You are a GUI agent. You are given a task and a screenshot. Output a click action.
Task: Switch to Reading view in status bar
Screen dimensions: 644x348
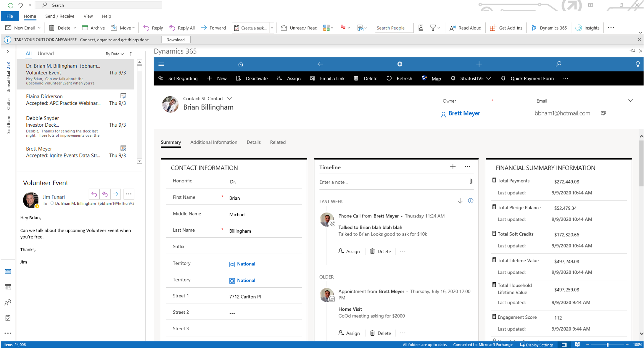tap(577, 345)
